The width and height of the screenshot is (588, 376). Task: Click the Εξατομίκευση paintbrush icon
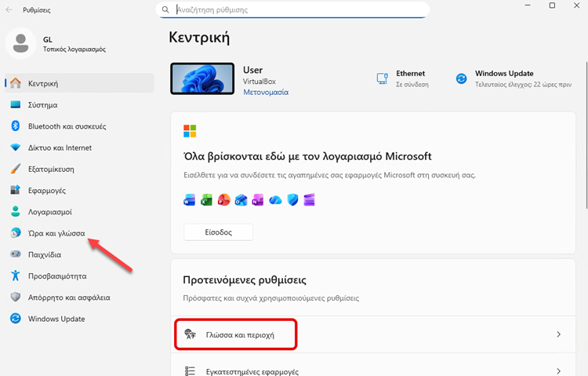[15, 169]
